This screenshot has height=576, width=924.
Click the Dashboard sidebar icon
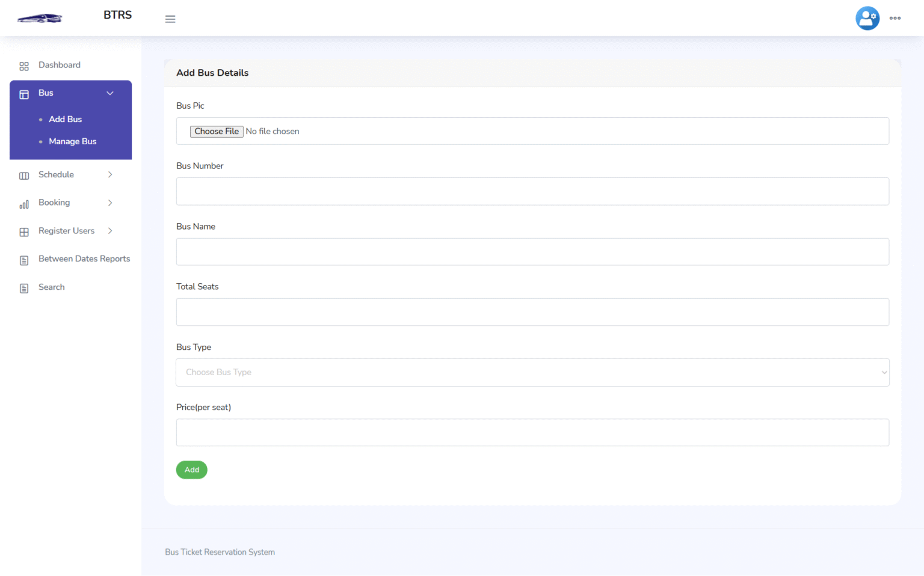click(x=24, y=66)
